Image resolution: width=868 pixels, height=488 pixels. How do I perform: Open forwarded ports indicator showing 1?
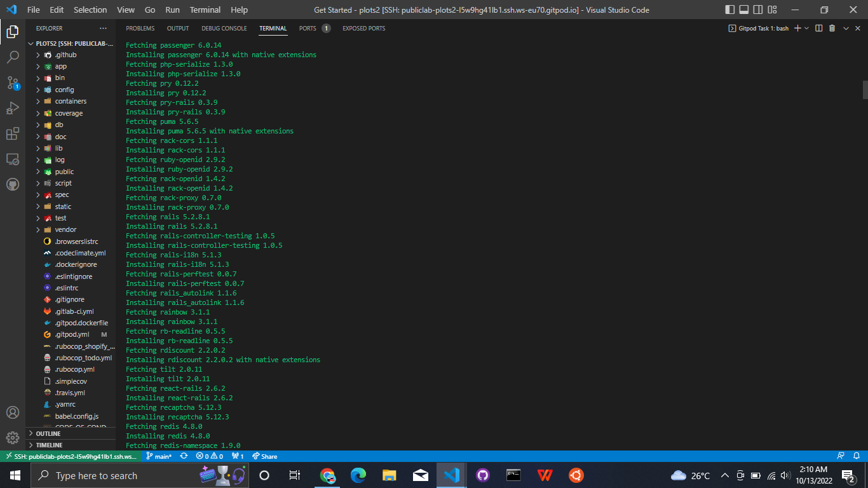click(238, 456)
